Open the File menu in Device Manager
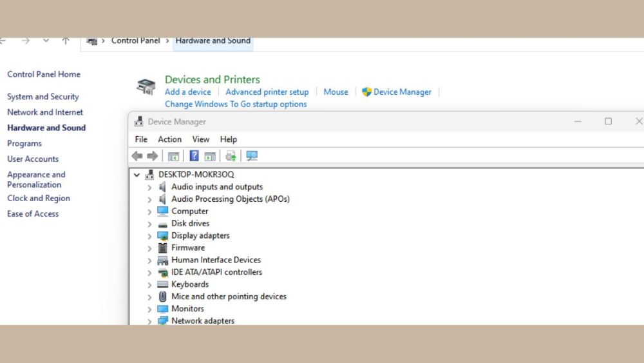This screenshot has width=644, height=363. (141, 139)
